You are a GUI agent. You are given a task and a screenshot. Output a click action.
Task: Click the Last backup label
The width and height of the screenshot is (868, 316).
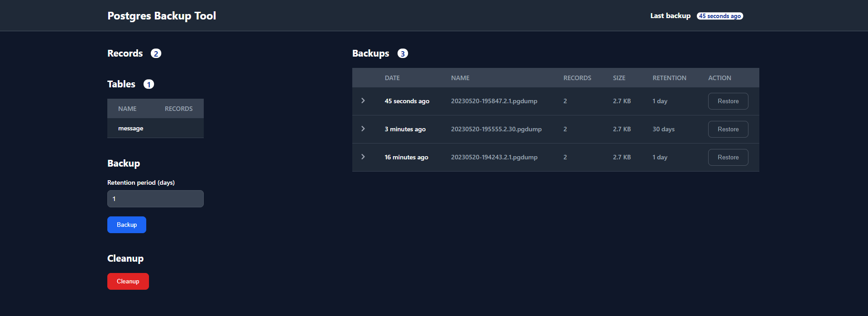pyautogui.click(x=670, y=16)
